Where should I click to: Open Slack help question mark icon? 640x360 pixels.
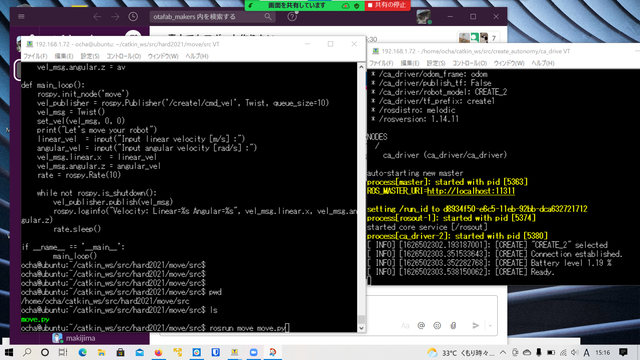click(292, 17)
